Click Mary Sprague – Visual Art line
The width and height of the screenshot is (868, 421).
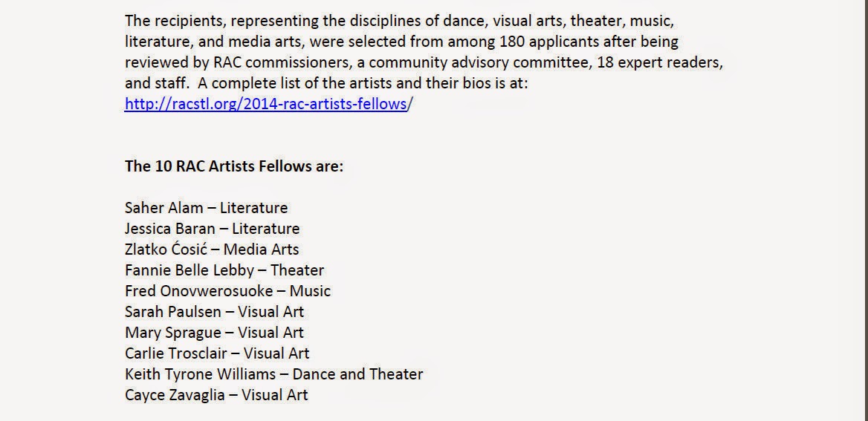point(214,333)
